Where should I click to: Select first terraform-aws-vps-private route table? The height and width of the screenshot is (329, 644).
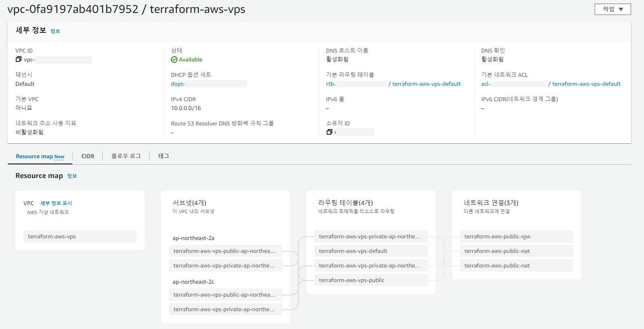point(371,236)
